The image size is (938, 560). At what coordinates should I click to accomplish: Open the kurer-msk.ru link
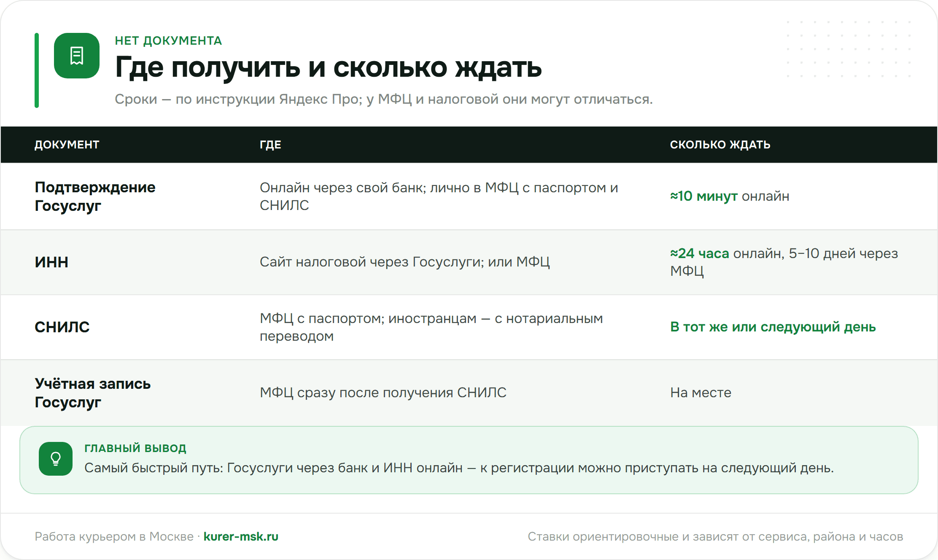click(241, 536)
